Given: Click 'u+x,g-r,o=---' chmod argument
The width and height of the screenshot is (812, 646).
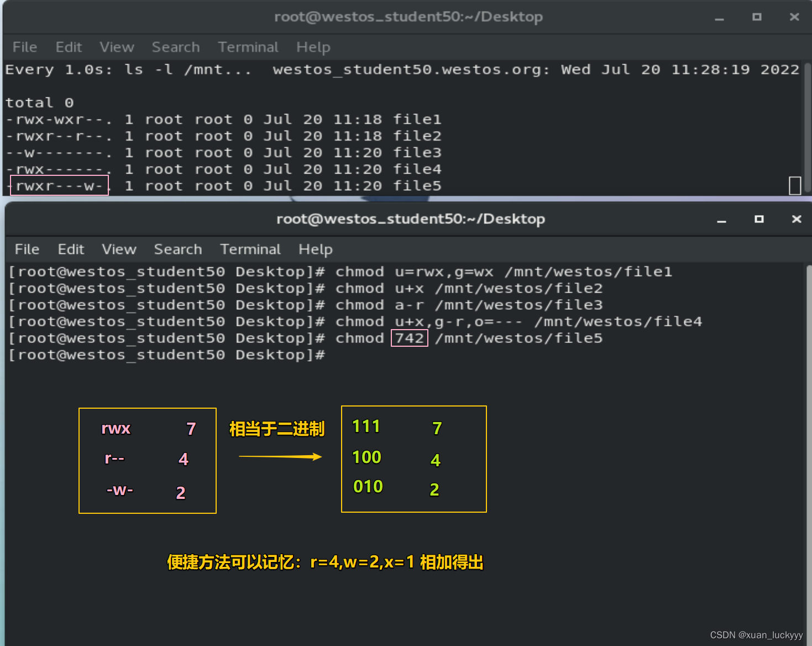Looking at the screenshot, I should (x=459, y=322).
